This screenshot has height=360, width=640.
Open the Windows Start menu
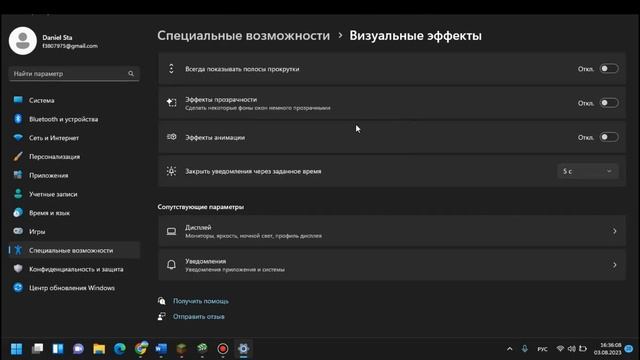point(16,349)
